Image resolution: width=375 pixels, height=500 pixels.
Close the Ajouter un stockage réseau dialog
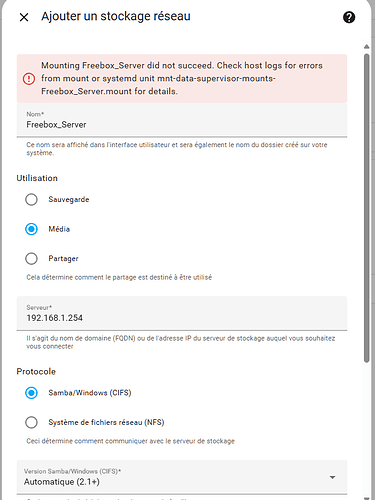click(24, 17)
